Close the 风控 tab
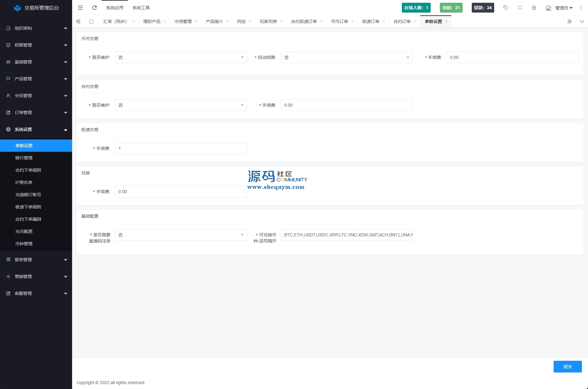Viewport: 588px width, 389px height. pos(250,21)
